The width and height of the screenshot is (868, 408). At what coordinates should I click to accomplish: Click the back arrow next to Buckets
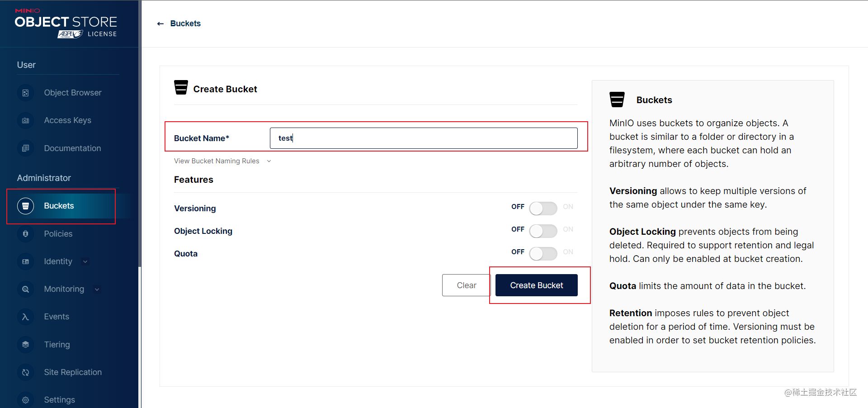[160, 24]
